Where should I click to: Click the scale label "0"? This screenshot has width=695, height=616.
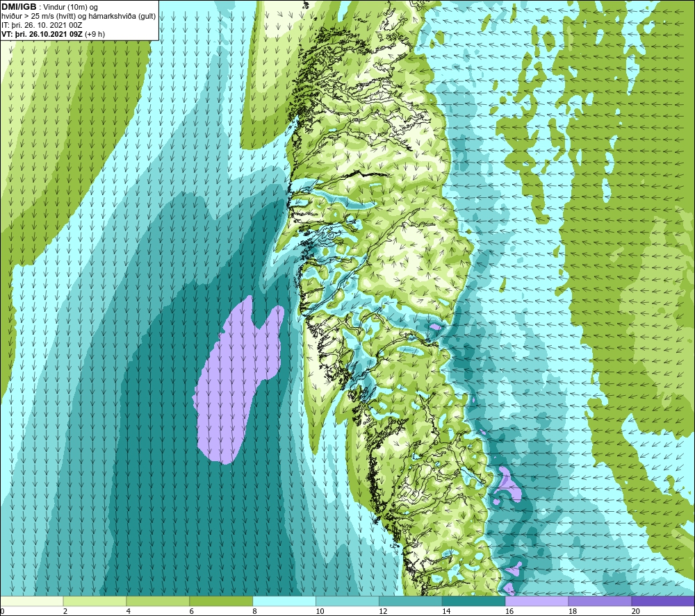click(2, 611)
